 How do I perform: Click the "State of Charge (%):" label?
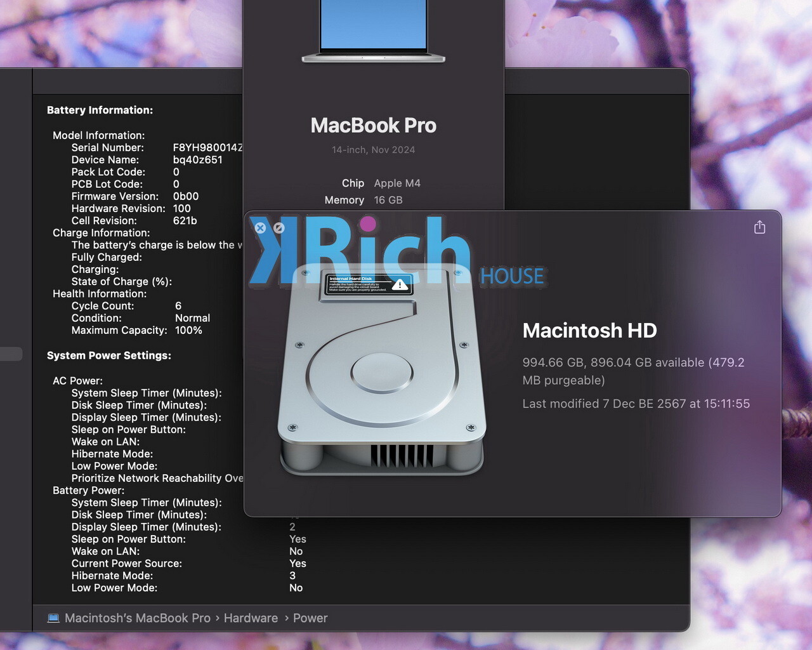[x=122, y=282]
